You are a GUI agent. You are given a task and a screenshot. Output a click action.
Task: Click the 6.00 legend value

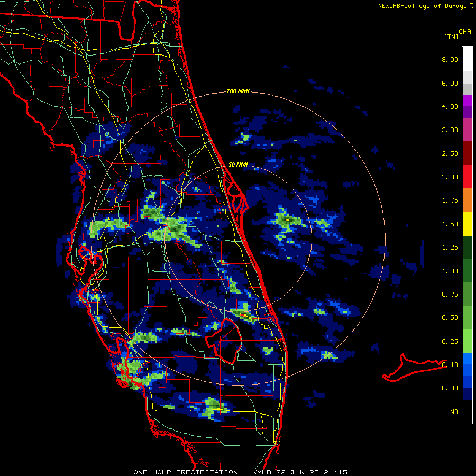click(x=450, y=83)
